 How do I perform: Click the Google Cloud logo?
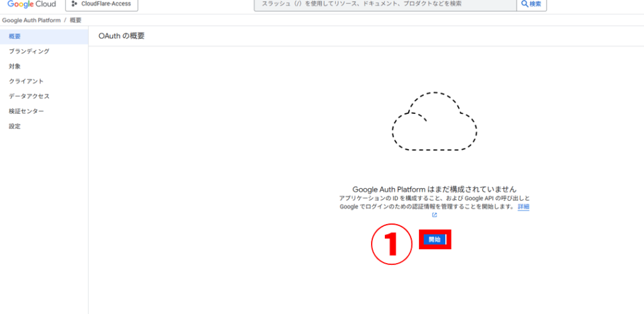point(31,4)
